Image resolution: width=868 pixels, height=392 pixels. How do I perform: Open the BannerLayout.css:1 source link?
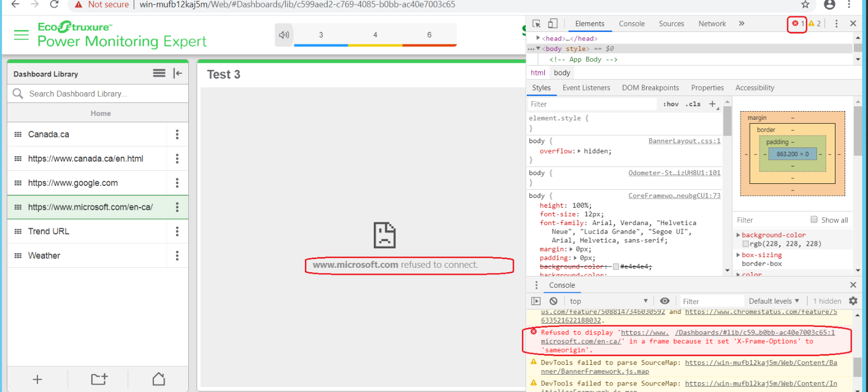(685, 141)
